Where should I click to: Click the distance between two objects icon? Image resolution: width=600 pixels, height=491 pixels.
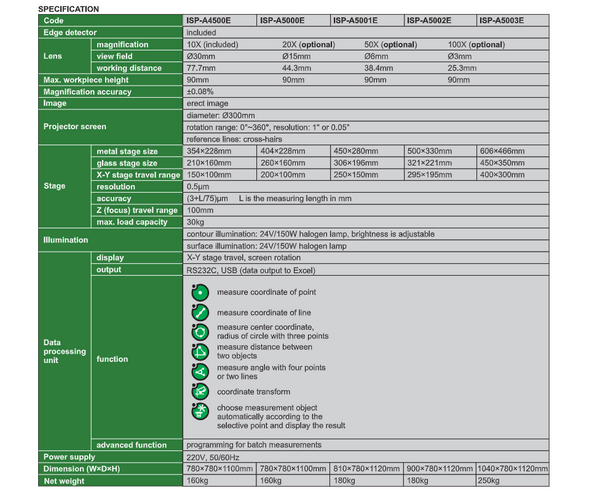[200, 352]
